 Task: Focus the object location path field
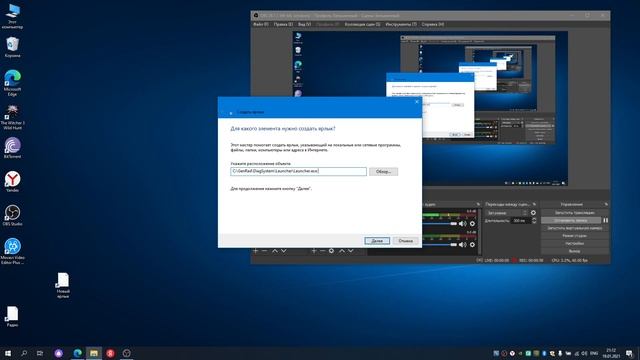pos(298,171)
